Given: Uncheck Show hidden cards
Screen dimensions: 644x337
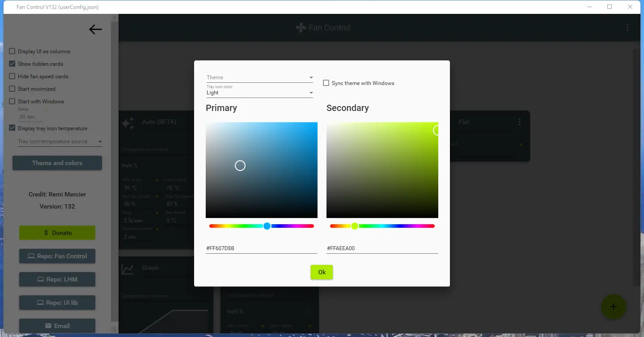Looking at the screenshot, I should click(x=13, y=64).
